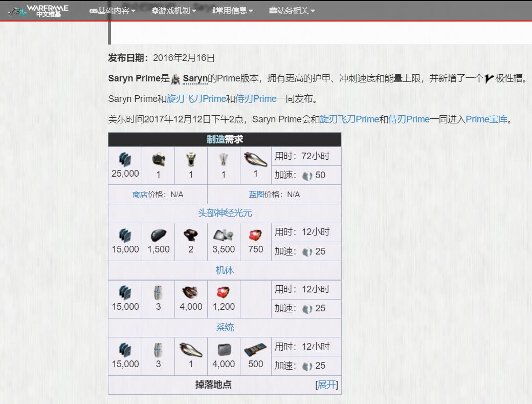
Task: Select the Saryn Prime chassis component icon
Action: (x=191, y=159)
